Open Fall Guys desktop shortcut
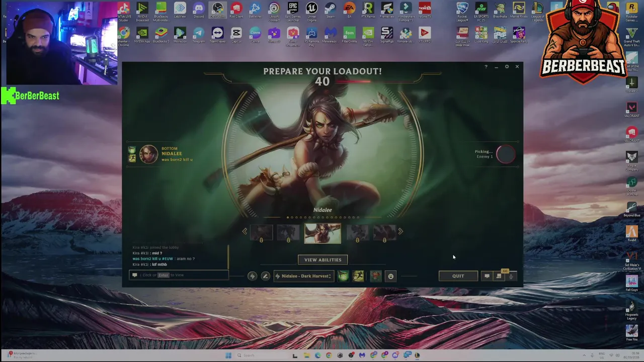This screenshot has width=644, height=362. [x=632, y=284]
